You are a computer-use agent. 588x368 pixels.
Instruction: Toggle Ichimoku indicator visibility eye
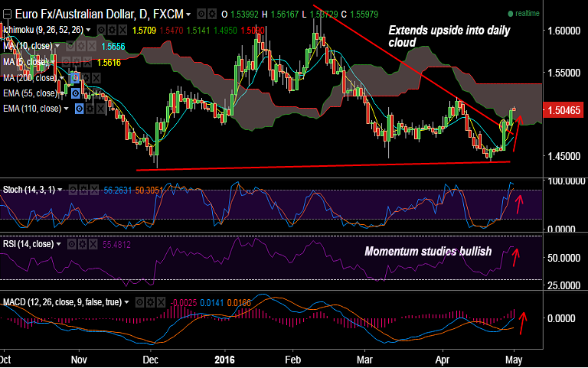101,30
